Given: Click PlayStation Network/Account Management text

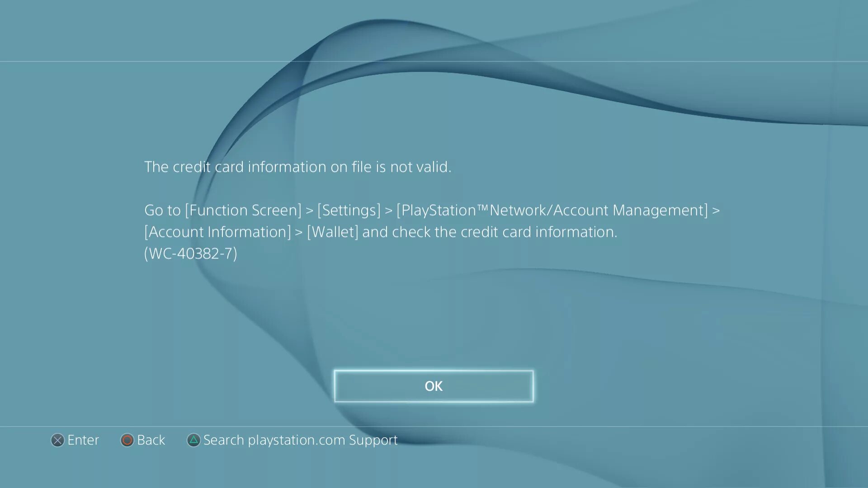Looking at the screenshot, I should coord(552,211).
